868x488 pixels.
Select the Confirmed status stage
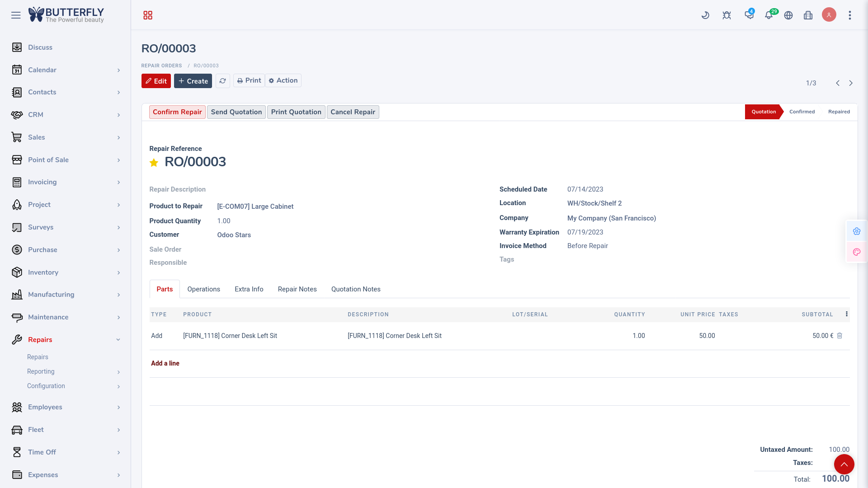[802, 112]
